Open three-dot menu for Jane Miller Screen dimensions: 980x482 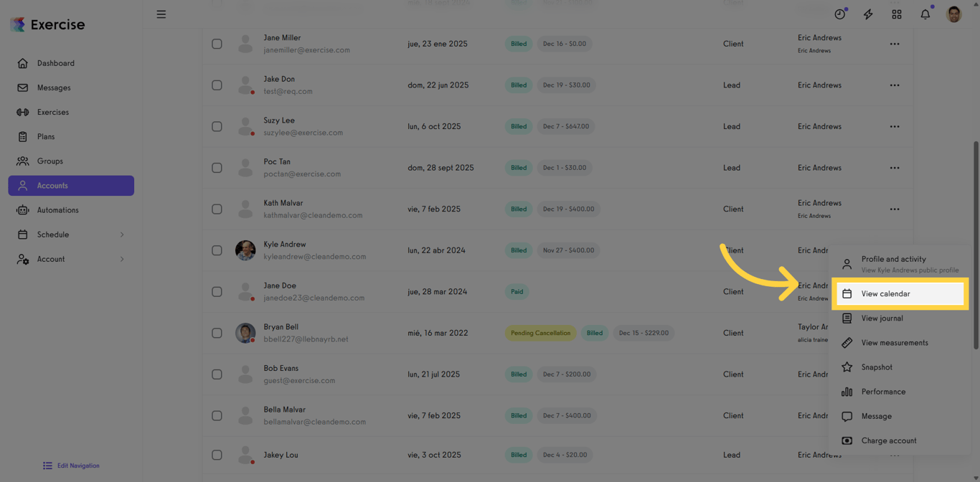pyautogui.click(x=895, y=44)
